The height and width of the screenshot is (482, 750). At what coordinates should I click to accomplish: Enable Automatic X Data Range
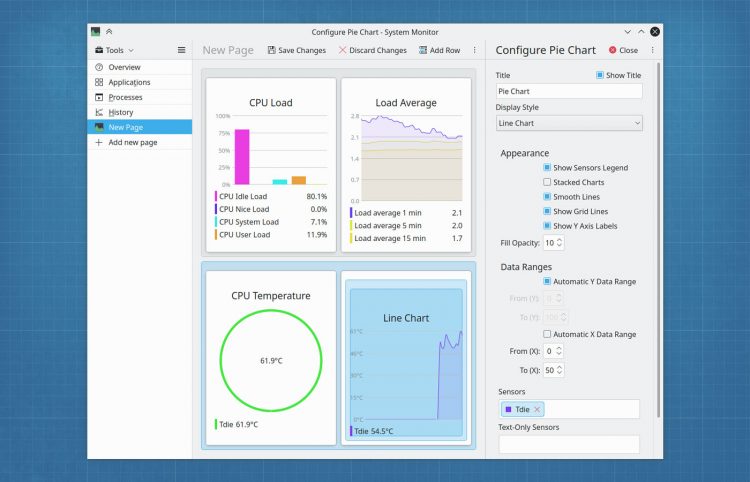tap(547, 334)
